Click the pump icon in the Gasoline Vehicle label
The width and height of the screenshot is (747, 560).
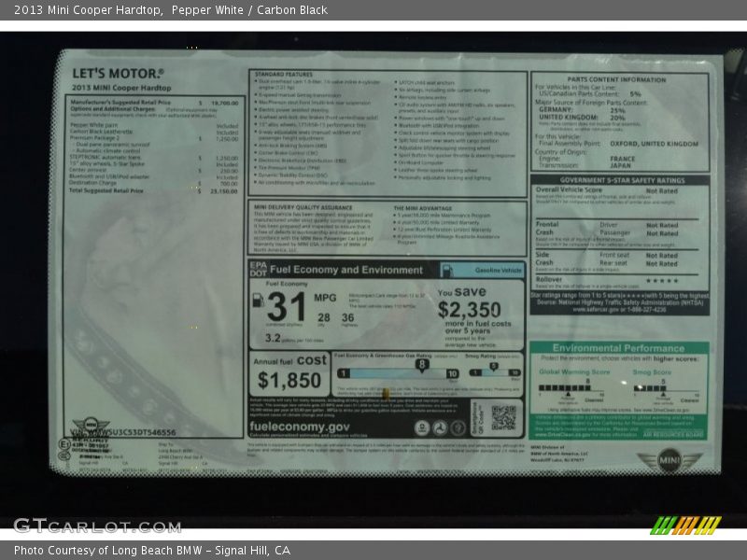tap(447, 271)
